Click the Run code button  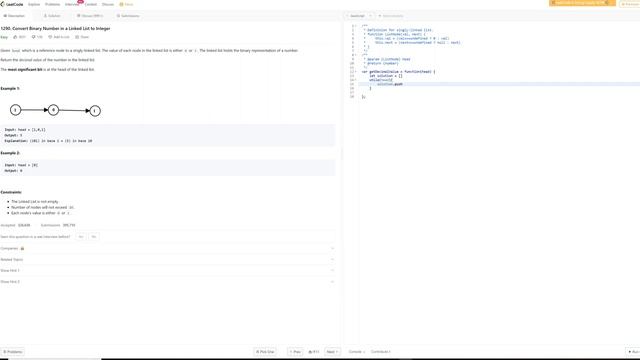(x=633, y=351)
